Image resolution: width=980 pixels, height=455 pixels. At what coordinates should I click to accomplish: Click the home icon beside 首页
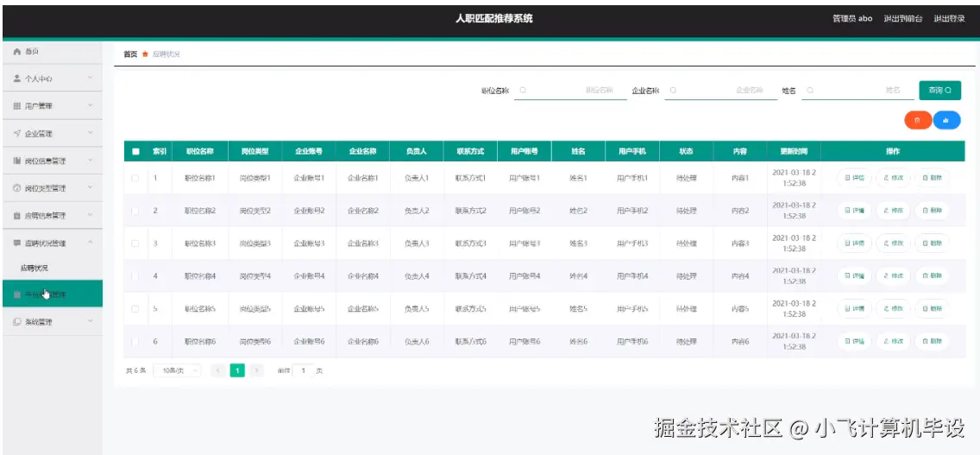[x=17, y=51]
